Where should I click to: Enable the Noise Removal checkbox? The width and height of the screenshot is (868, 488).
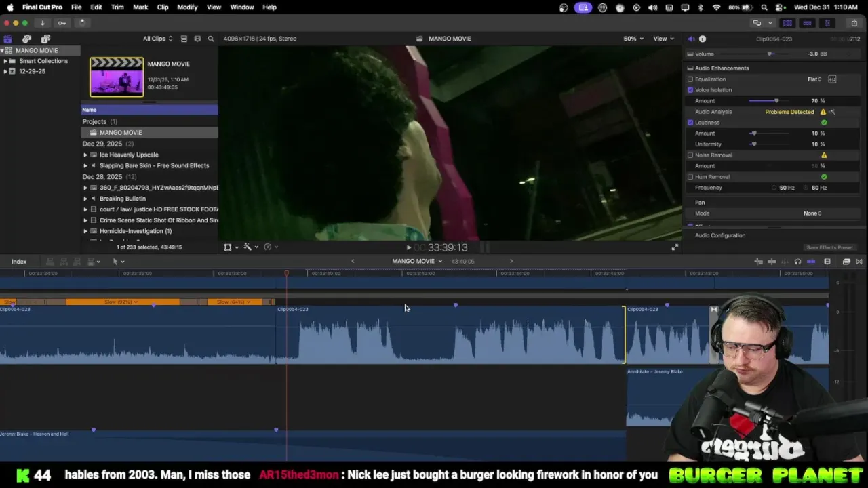[690, 155]
